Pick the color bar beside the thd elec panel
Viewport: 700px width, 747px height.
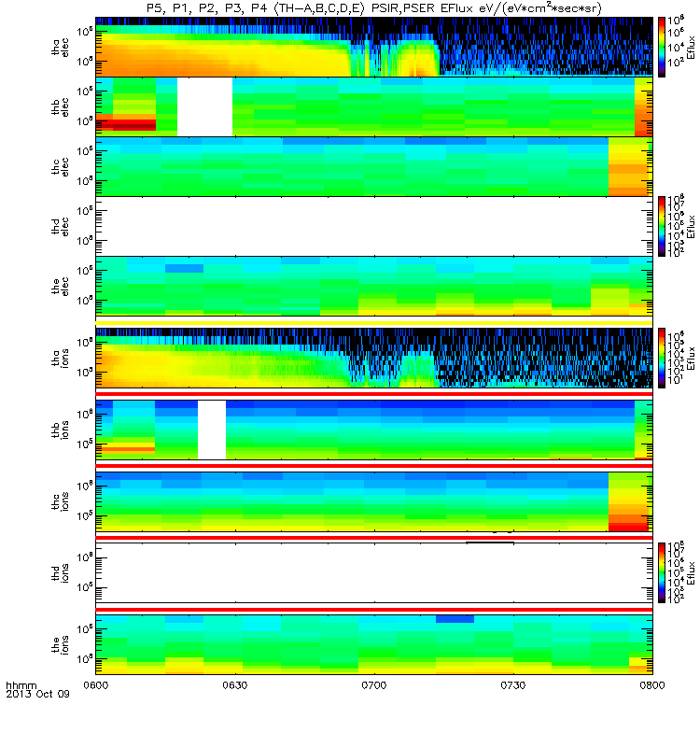(x=662, y=226)
